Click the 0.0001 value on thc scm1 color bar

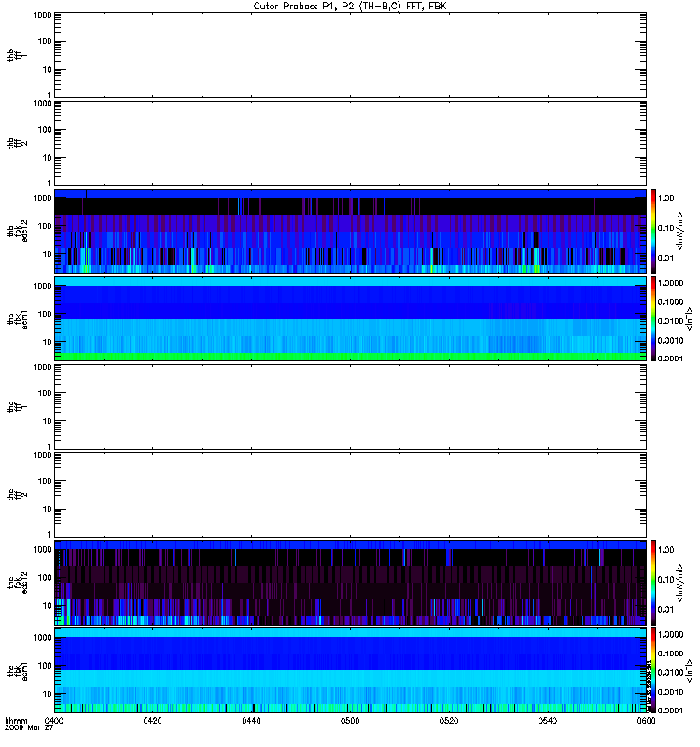click(670, 711)
